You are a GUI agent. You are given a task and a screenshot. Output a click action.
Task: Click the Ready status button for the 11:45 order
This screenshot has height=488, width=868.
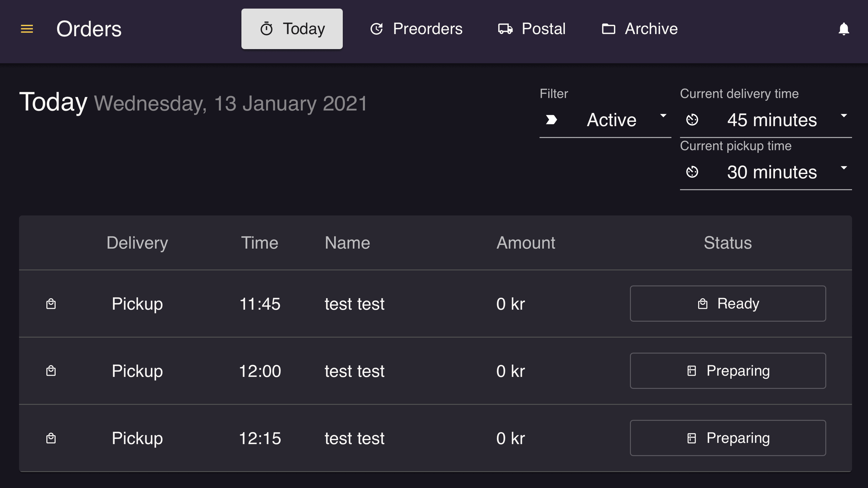(x=728, y=304)
